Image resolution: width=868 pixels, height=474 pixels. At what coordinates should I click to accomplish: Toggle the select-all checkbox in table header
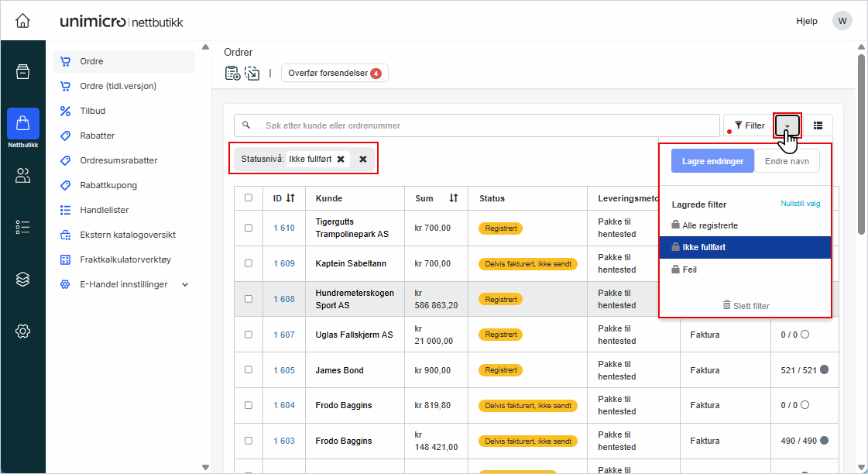(249, 198)
